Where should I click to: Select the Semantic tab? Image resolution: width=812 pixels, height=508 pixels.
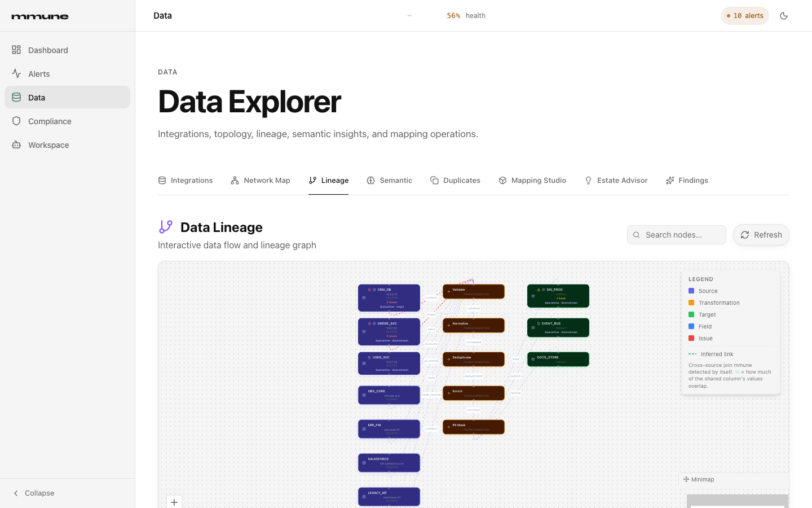(389, 181)
